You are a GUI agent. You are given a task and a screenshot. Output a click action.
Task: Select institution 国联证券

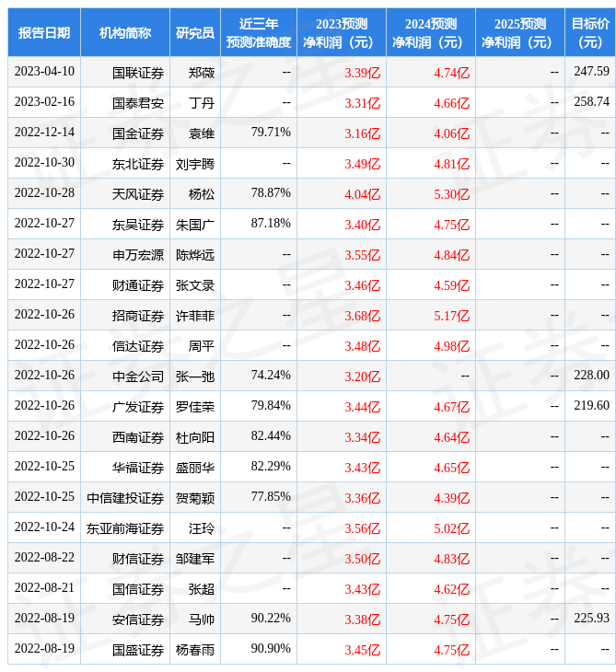[138, 73]
